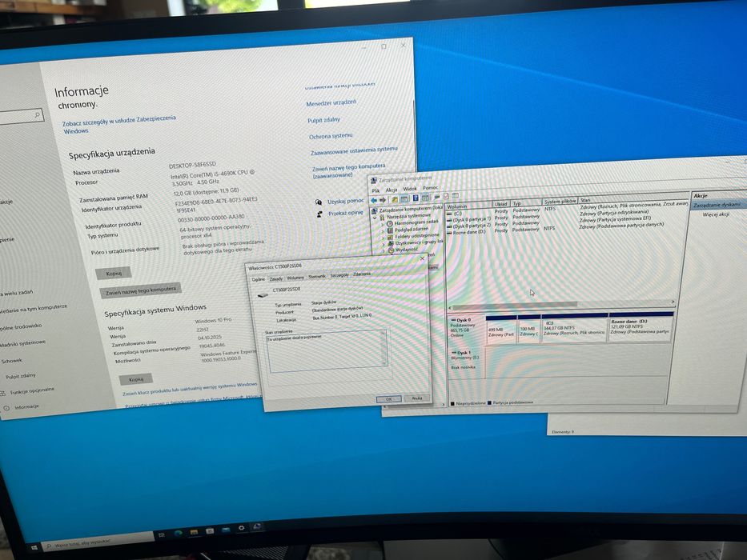Open the Pulpit zdalny link in Informacje

[x=324, y=120]
